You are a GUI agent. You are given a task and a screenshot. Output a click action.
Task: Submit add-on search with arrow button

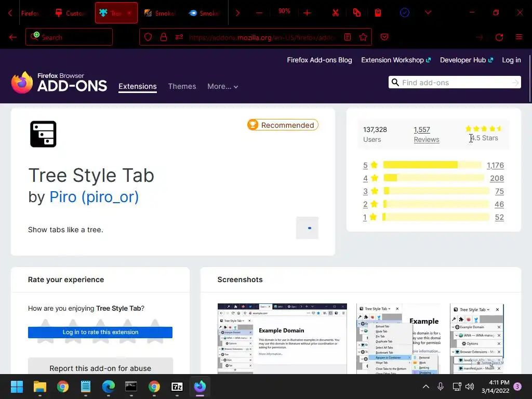tap(515, 83)
